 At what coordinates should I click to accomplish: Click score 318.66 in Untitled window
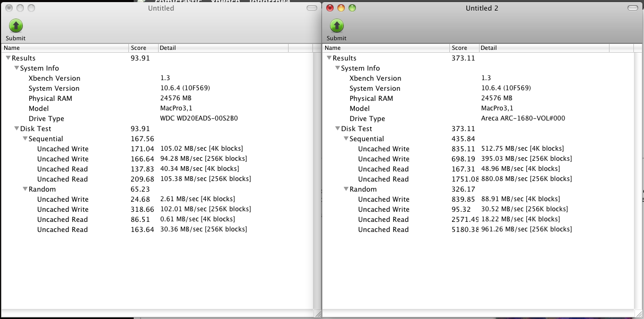tap(142, 209)
